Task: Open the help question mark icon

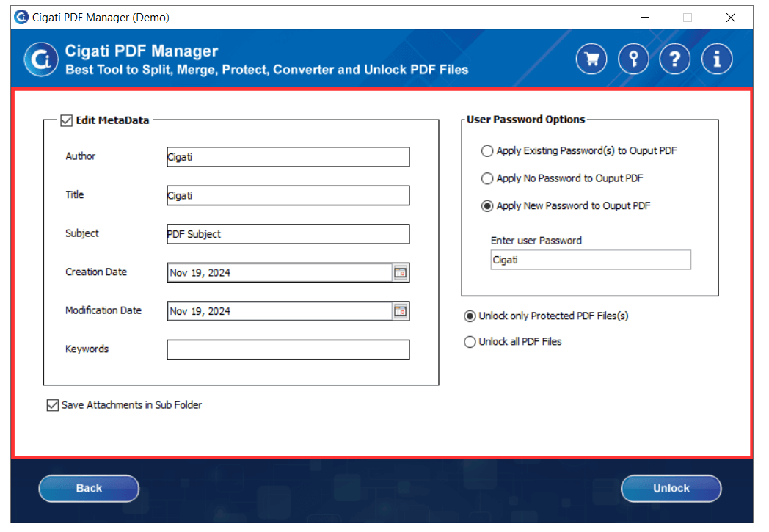Action: (675, 59)
